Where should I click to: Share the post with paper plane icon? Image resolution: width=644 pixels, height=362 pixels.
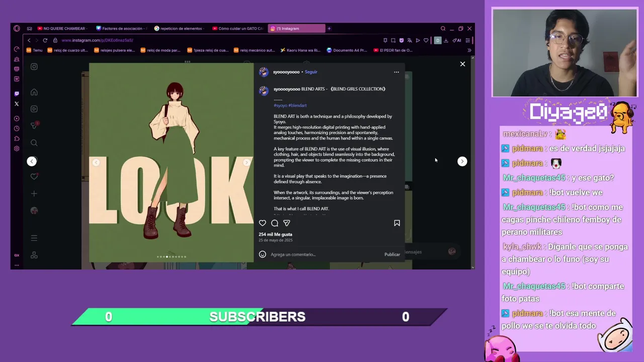pyautogui.click(x=287, y=223)
